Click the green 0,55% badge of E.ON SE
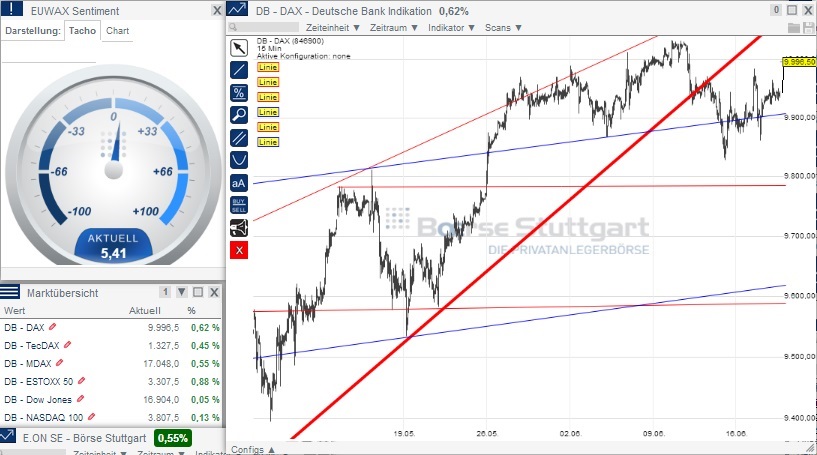 pos(172,438)
